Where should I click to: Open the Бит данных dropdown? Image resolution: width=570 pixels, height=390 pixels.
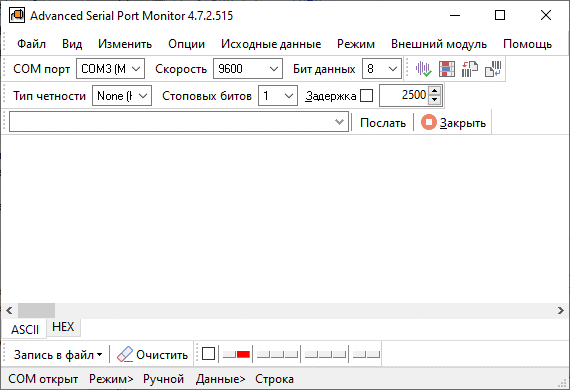(382, 69)
